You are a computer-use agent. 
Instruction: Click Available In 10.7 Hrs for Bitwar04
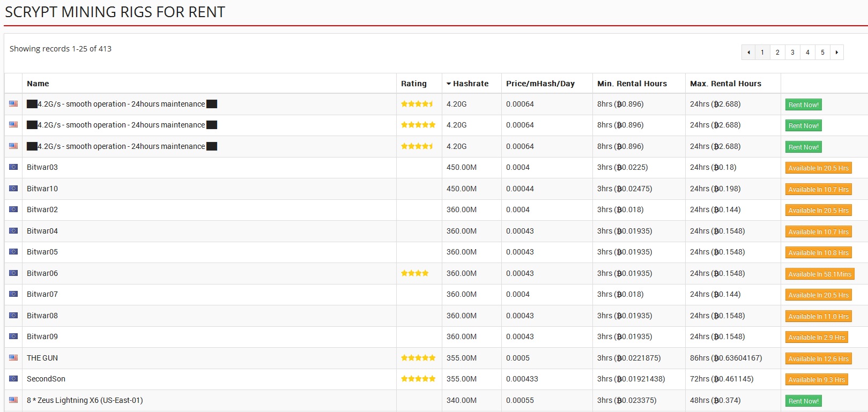pos(819,231)
